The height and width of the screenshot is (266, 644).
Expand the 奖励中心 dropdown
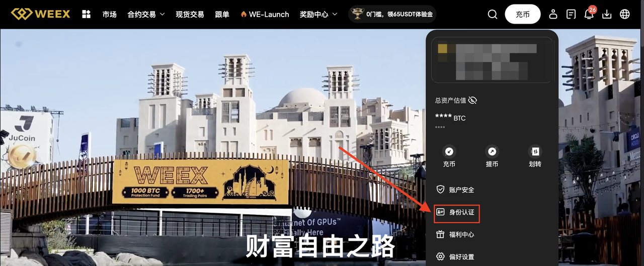pos(318,14)
